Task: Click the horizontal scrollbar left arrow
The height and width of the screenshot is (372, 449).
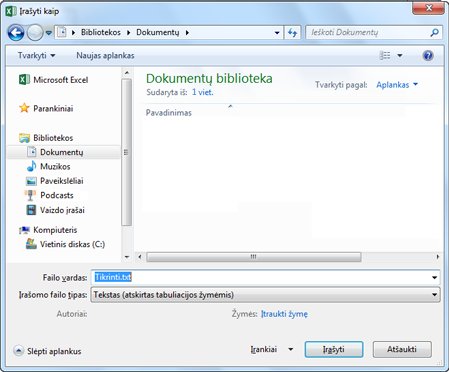Action: [140, 257]
